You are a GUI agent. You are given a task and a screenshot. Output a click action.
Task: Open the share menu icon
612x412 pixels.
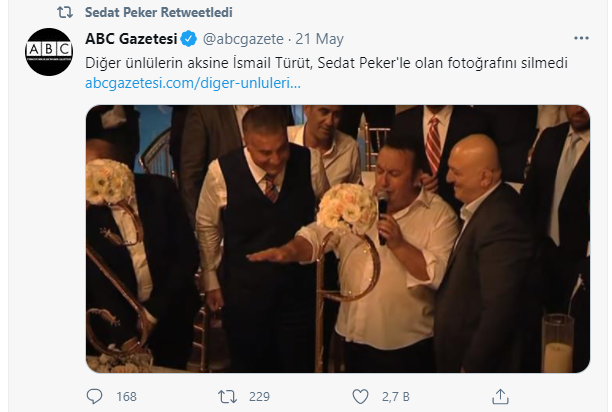(493, 397)
